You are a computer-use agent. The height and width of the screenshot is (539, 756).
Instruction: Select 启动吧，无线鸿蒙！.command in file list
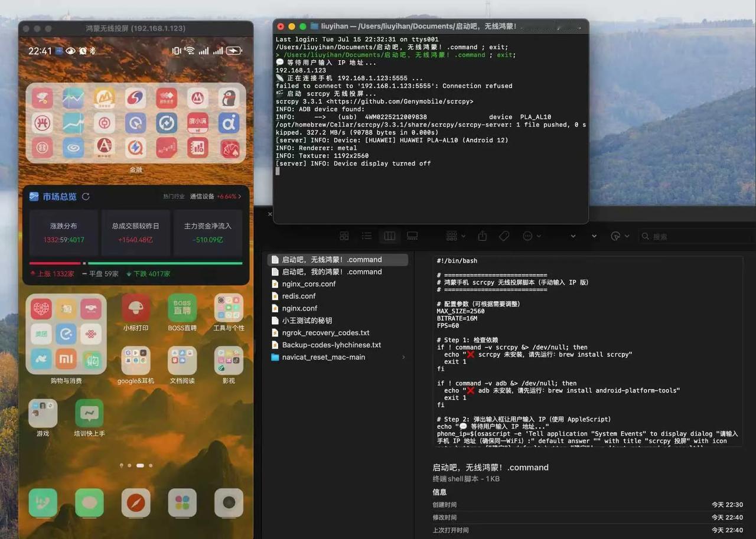[x=338, y=260]
